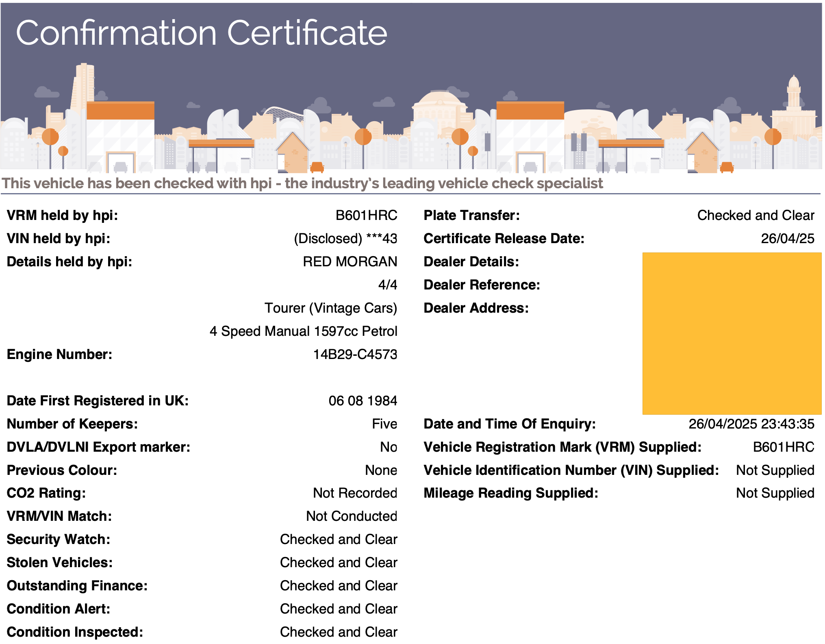Select Condition Alert 'Checked and Clear'
Image resolution: width=825 pixels, height=644 pixels.
coord(339,609)
